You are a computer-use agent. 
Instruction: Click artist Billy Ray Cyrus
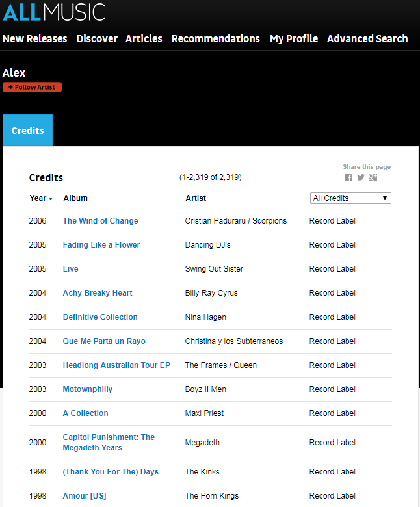[x=211, y=293]
